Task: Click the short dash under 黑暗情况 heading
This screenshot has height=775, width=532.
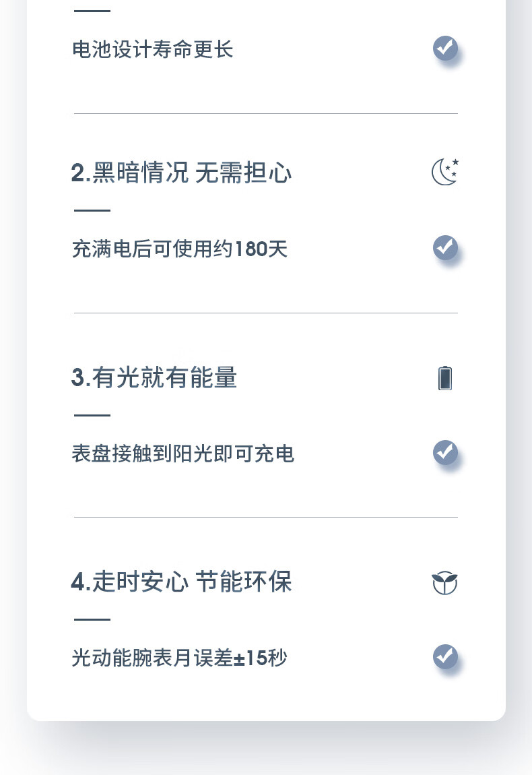Action: click(x=92, y=210)
